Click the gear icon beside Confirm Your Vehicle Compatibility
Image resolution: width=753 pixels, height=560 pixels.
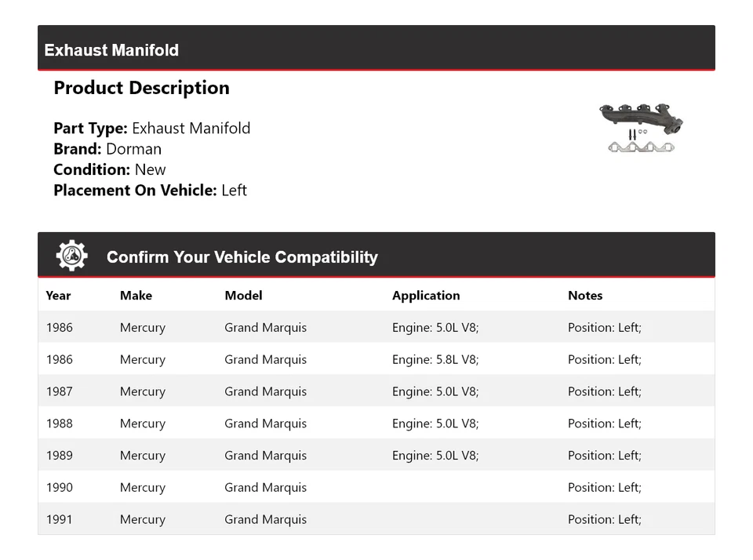click(71, 256)
